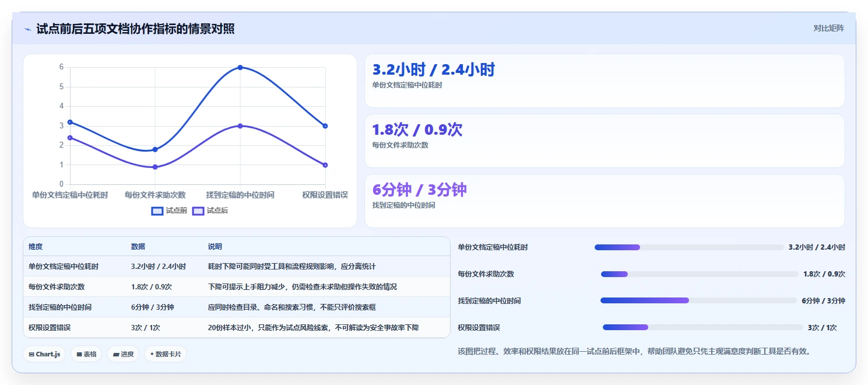868x385 pixels.
Task: Click the icon in the 进度 chip
Action: [115, 354]
